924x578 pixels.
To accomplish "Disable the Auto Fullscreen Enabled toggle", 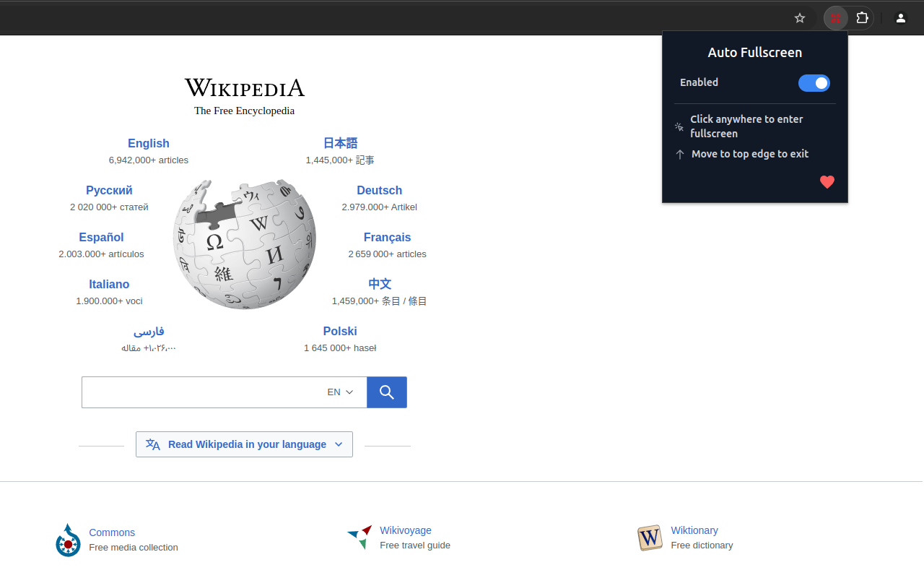I will pos(814,83).
